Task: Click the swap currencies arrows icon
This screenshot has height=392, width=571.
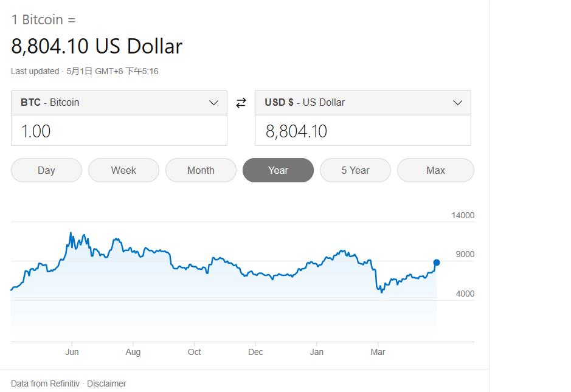Action: pyautogui.click(x=241, y=103)
